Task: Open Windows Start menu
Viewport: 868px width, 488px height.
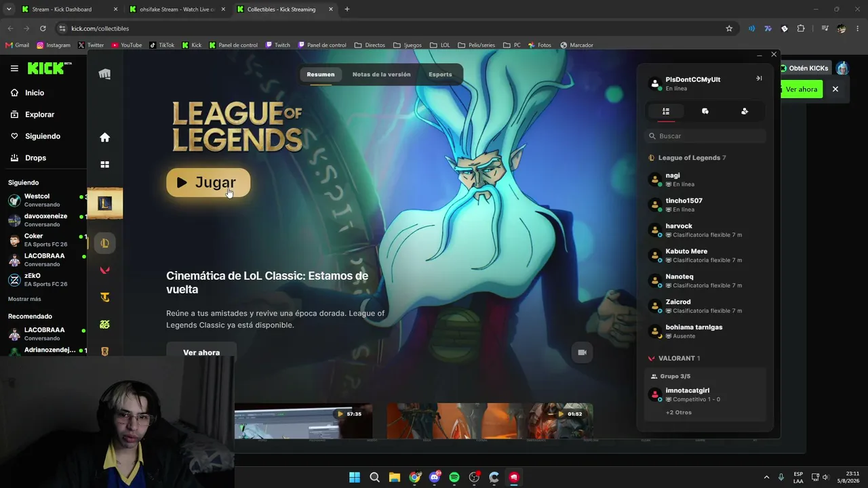Action: [x=355, y=477]
